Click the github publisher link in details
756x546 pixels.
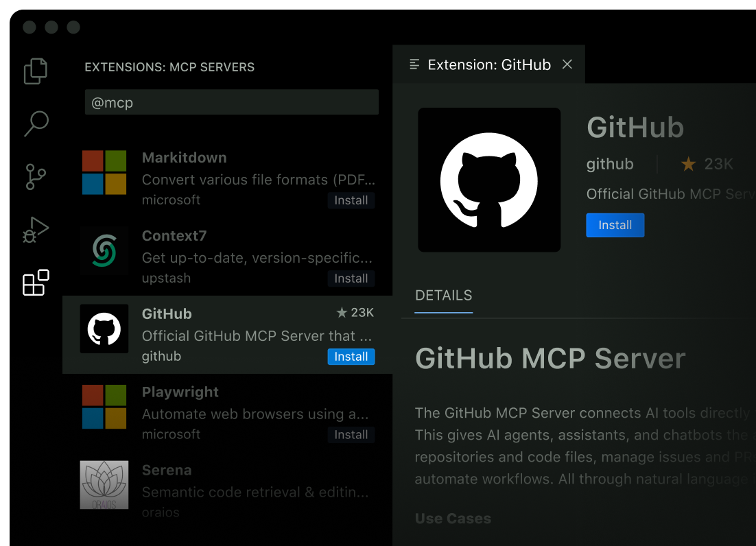[x=610, y=165]
